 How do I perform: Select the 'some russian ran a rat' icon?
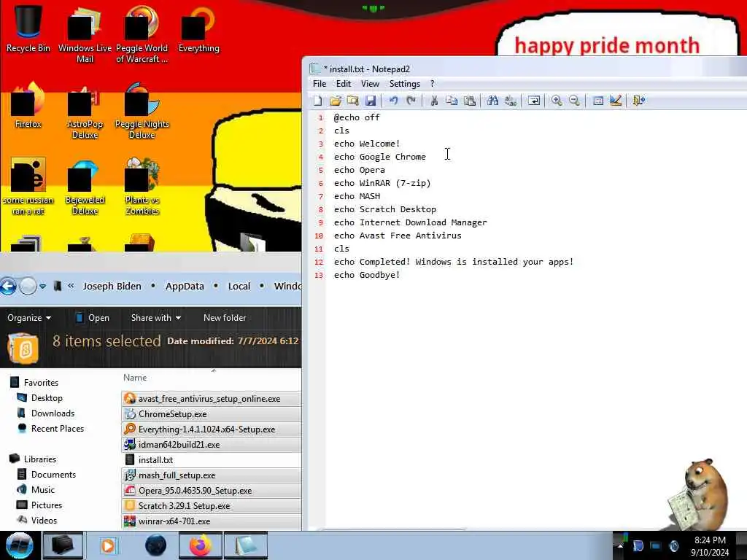[28, 187]
